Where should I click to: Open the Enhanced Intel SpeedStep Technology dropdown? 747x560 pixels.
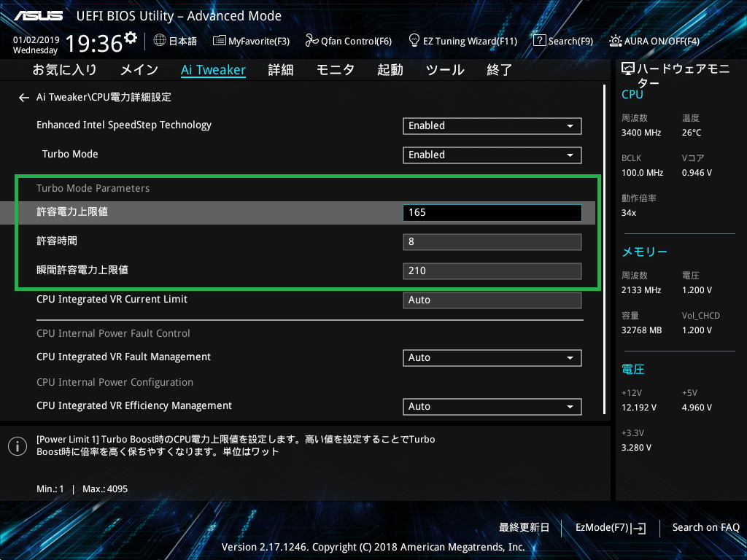(492, 126)
